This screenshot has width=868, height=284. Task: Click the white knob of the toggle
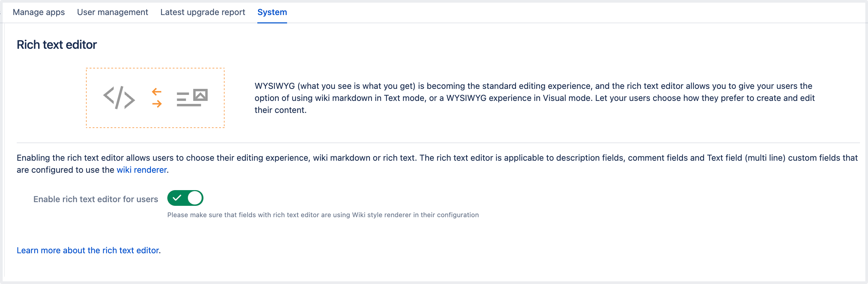point(194,198)
